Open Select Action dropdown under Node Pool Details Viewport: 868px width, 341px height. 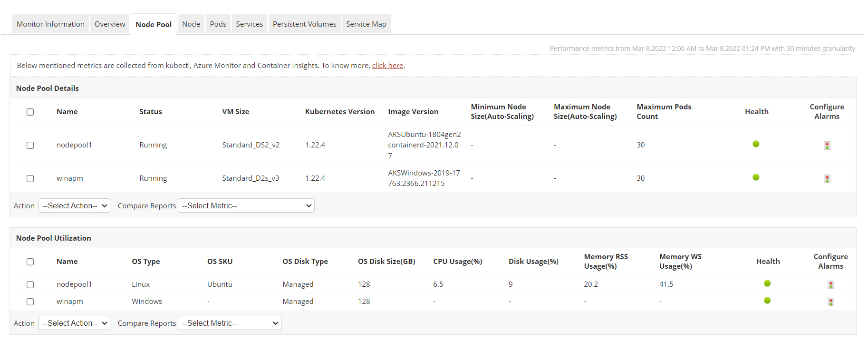point(74,205)
